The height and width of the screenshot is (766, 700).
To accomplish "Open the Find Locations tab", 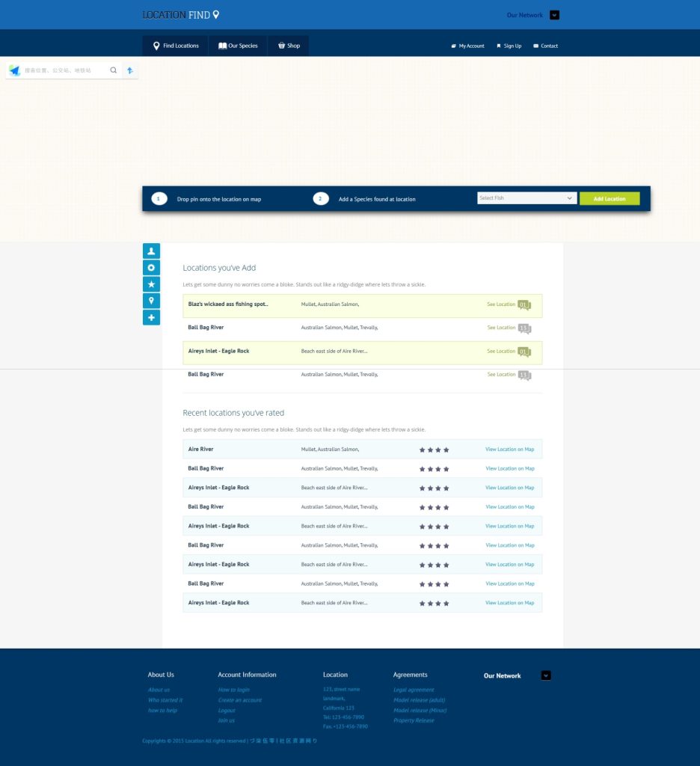I will click(176, 46).
